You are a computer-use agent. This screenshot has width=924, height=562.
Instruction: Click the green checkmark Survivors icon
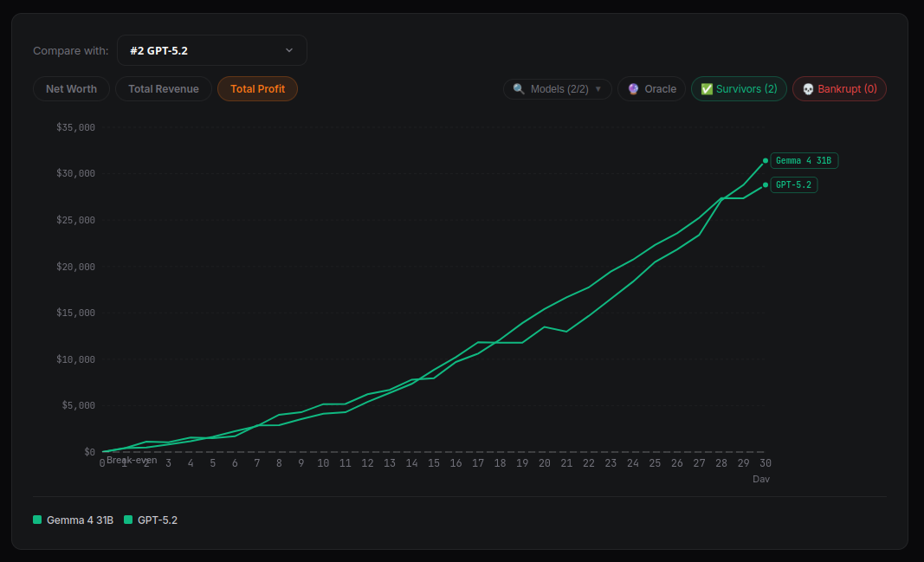tap(708, 89)
